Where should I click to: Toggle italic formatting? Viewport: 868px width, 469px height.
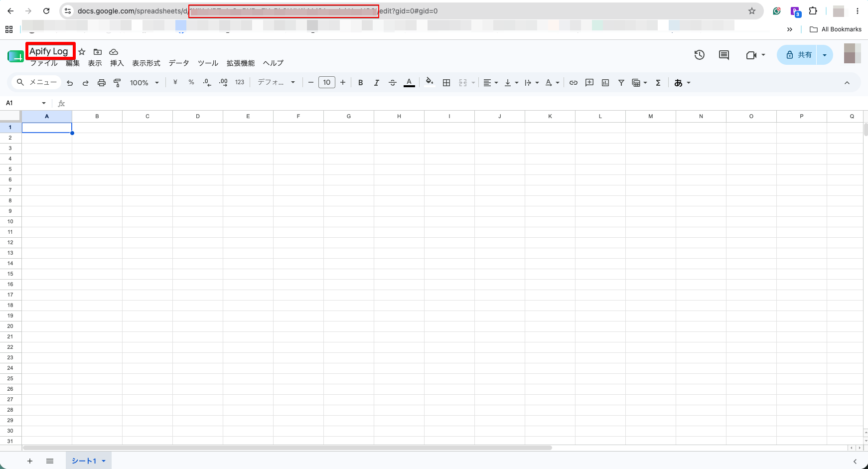[377, 83]
